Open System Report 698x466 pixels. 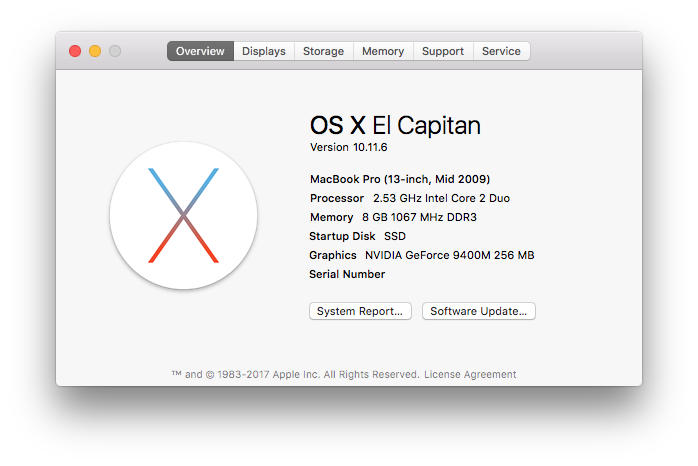coord(360,311)
